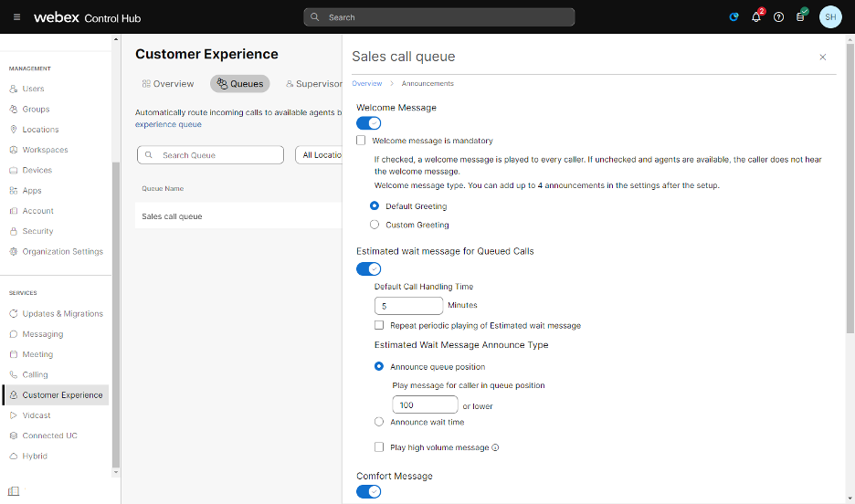Click the Devices icon in sidebar

pyautogui.click(x=14, y=170)
